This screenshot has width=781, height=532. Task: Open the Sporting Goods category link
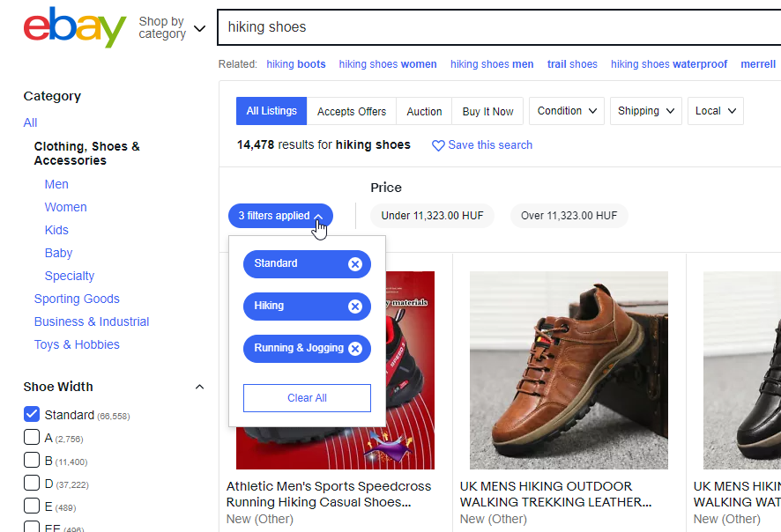click(x=77, y=299)
